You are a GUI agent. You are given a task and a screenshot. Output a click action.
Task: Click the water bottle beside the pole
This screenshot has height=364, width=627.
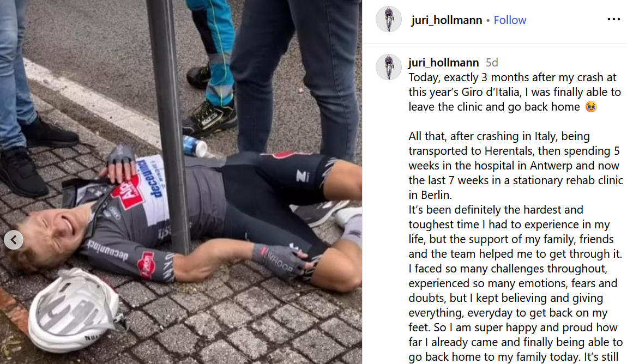195,145
